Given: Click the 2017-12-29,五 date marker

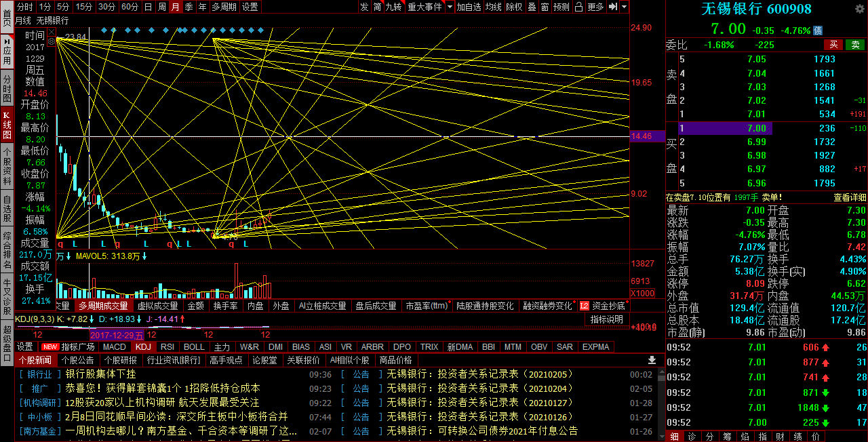Looking at the screenshot, I should 117,335.
